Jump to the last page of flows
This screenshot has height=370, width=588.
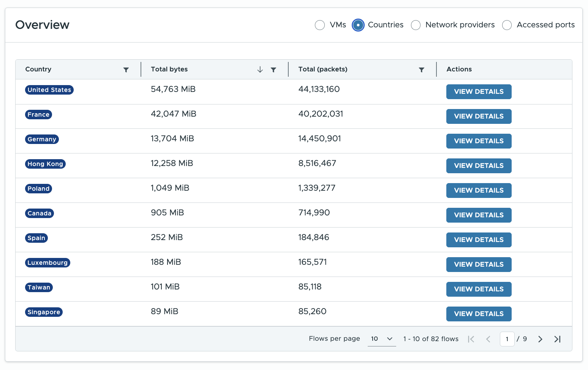pyautogui.click(x=557, y=339)
